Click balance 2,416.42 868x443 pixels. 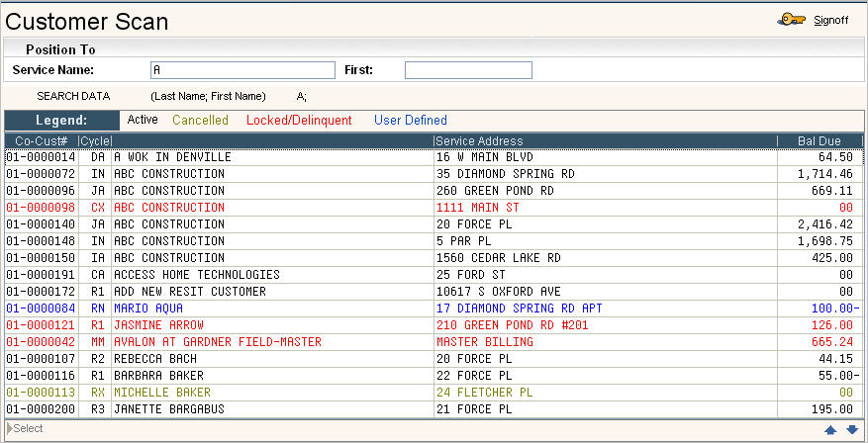point(825,224)
